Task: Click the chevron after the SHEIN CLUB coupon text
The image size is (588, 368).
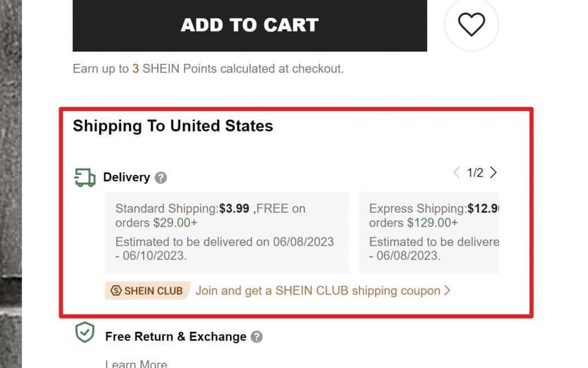Action: click(x=447, y=291)
